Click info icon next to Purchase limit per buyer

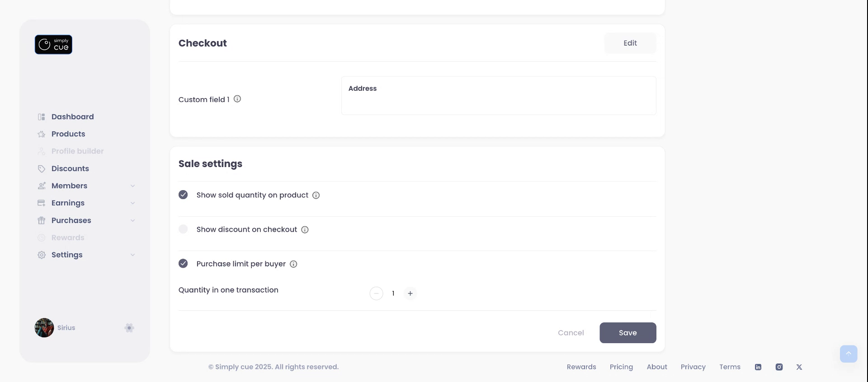pos(293,264)
